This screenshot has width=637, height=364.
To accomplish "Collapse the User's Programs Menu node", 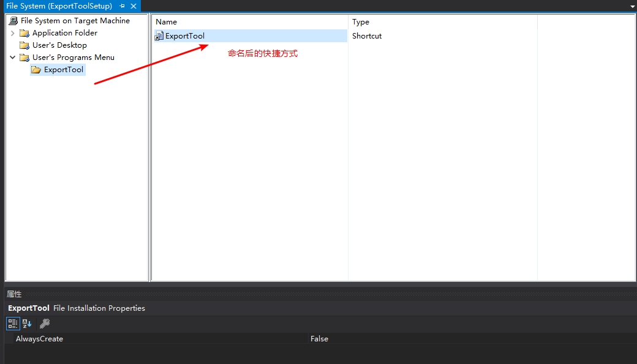I will click(x=13, y=58).
